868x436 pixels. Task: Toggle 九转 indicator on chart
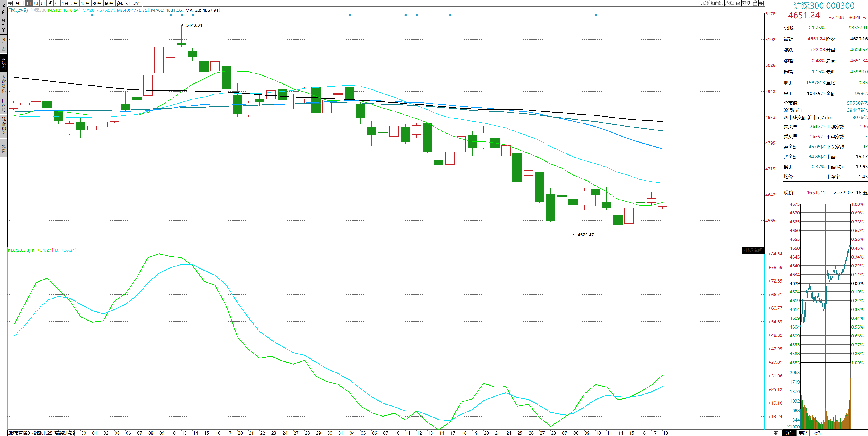(705, 3)
